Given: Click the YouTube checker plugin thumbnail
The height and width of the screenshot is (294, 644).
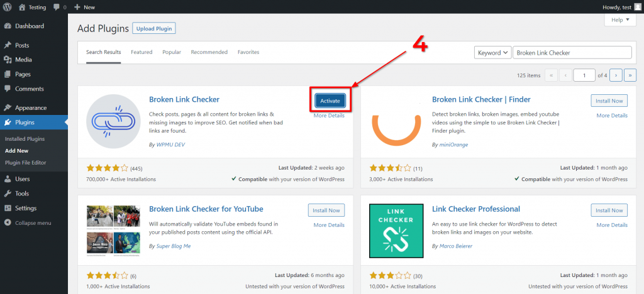Looking at the screenshot, I should [113, 231].
